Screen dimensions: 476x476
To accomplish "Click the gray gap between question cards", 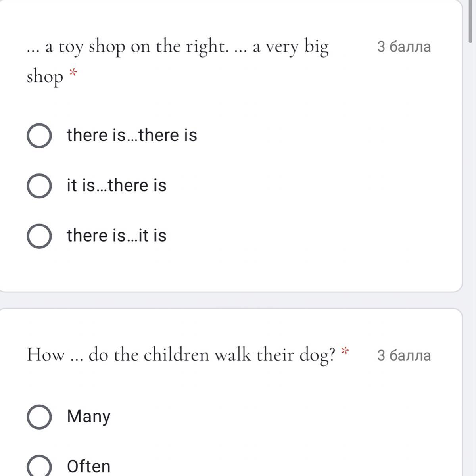I will [230, 300].
